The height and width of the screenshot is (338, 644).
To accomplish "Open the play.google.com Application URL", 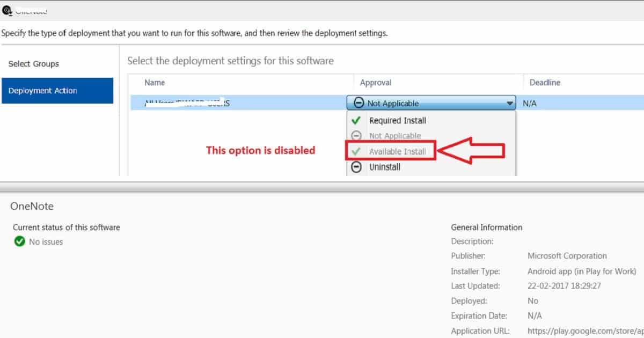I will tap(586, 331).
